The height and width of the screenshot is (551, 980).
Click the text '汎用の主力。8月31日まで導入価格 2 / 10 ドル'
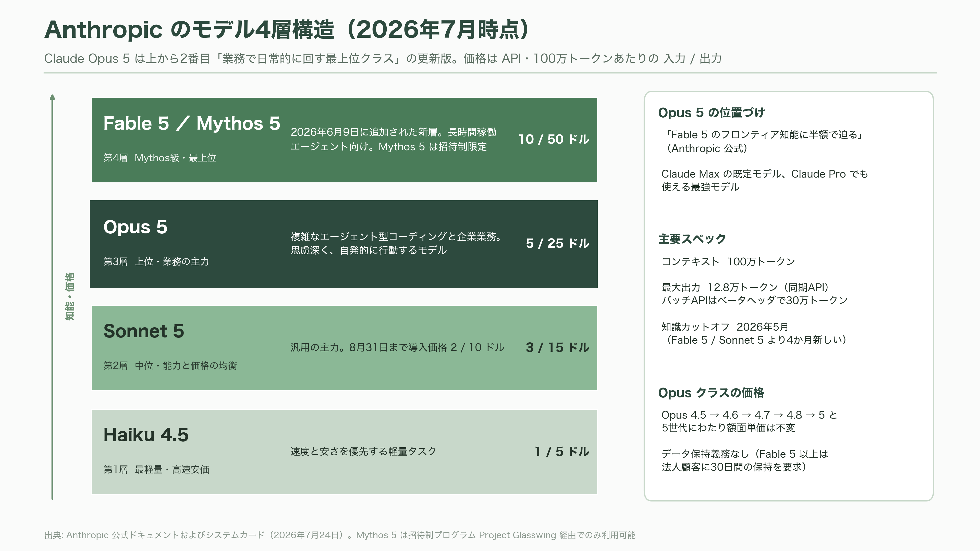(x=397, y=347)
